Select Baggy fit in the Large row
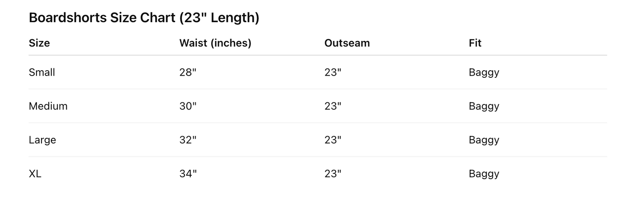 pos(484,140)
